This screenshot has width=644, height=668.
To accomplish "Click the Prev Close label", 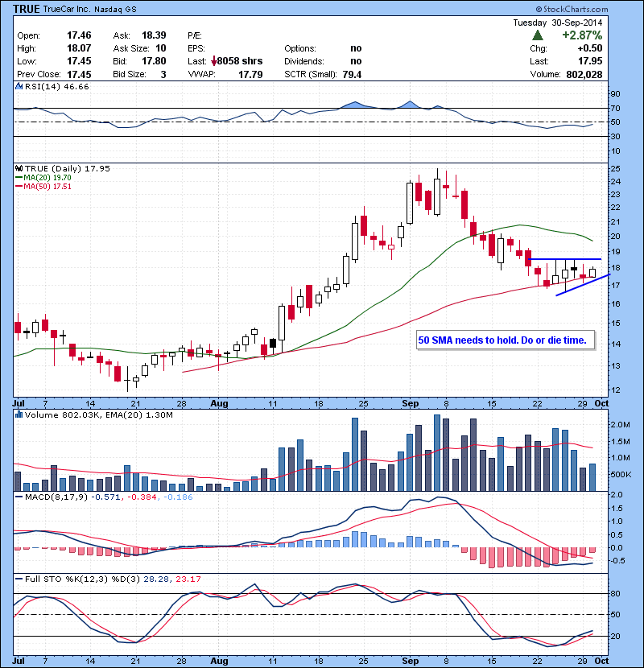I will (x=39, y=75).
